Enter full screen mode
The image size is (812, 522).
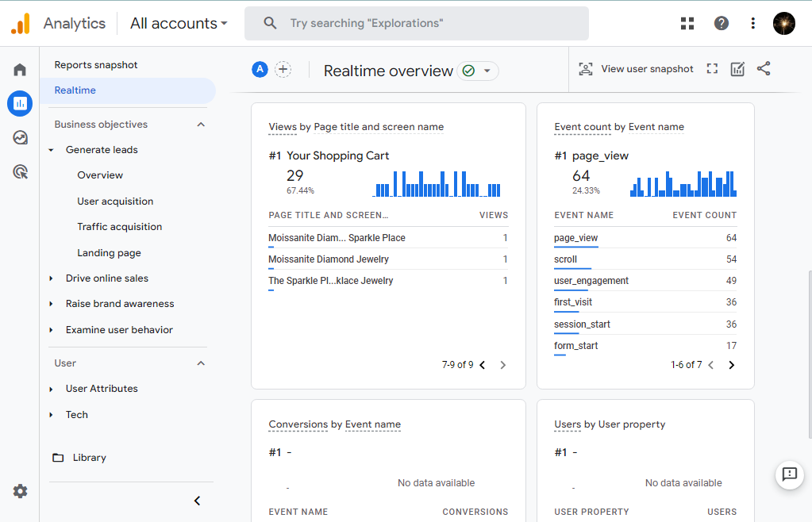[712, 69]
